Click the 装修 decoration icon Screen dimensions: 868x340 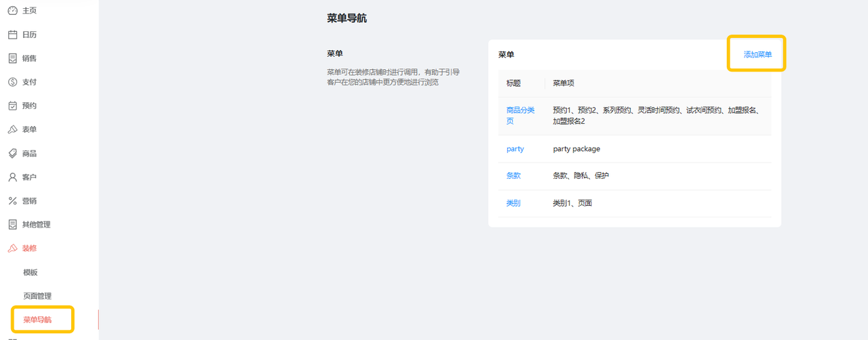click(12, 248)
